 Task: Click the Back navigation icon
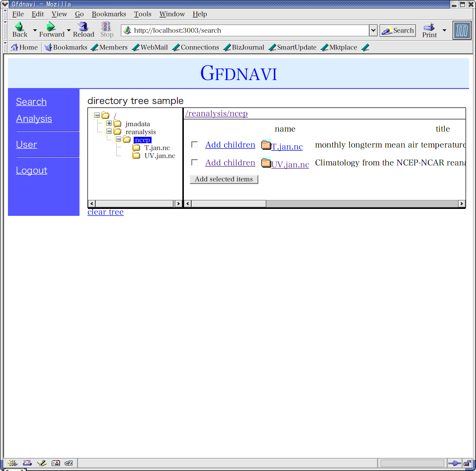tap(19, 26)
